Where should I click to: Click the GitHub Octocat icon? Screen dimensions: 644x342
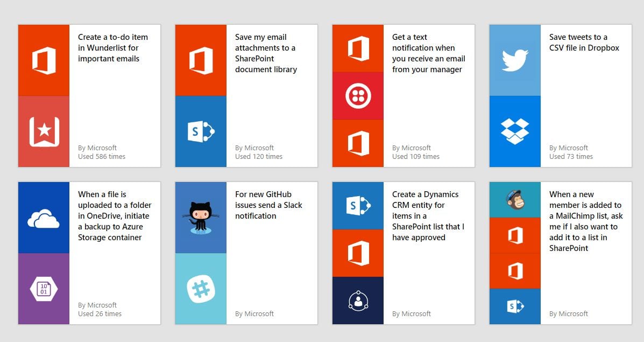click(201, 218)
